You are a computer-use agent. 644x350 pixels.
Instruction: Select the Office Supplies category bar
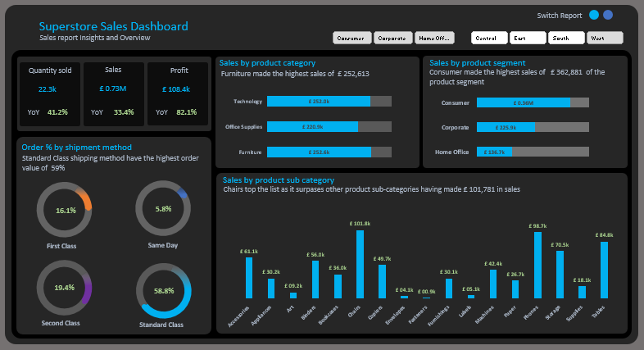tap(312, 126)
